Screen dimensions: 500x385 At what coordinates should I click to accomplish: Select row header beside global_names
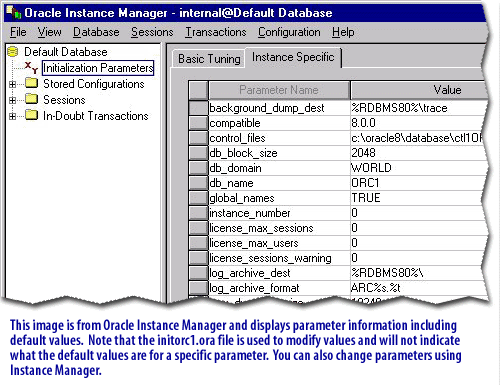pos(198,198)
